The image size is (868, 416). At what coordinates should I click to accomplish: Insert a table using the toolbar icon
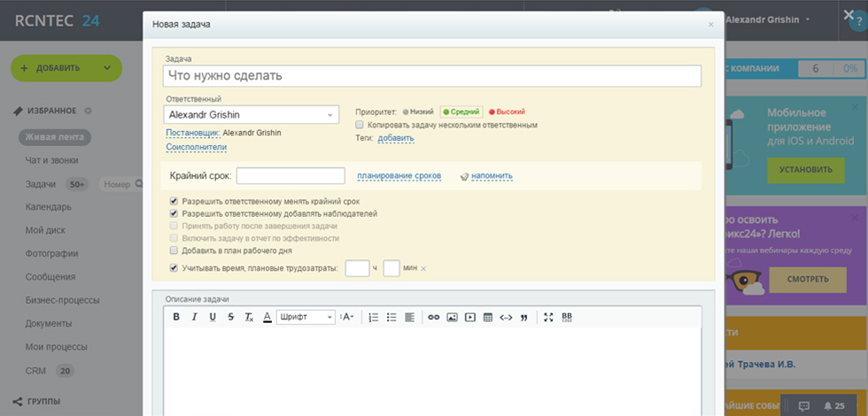click(x=488, y=317)
